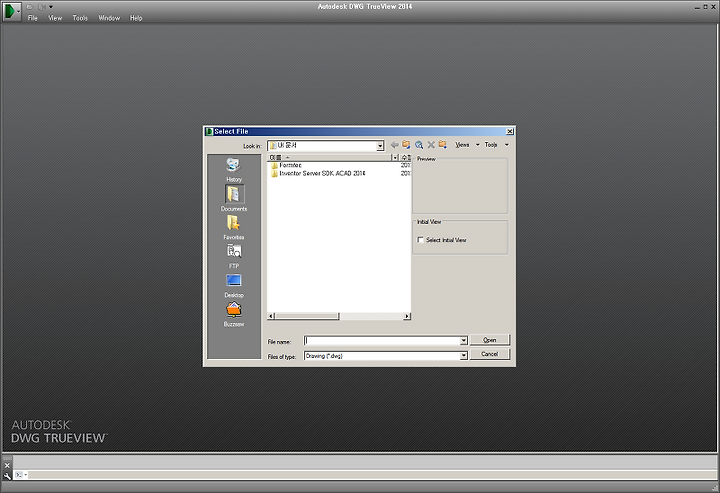Viewport: 720px width, 493px height.
Task: Sort by the name column header
Action: [329, 157]
